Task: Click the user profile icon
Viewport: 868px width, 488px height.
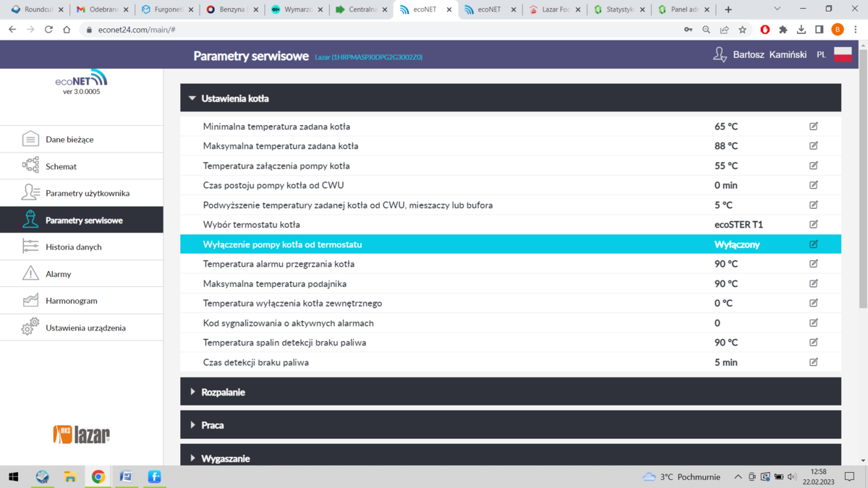Action: click(720, 55)
